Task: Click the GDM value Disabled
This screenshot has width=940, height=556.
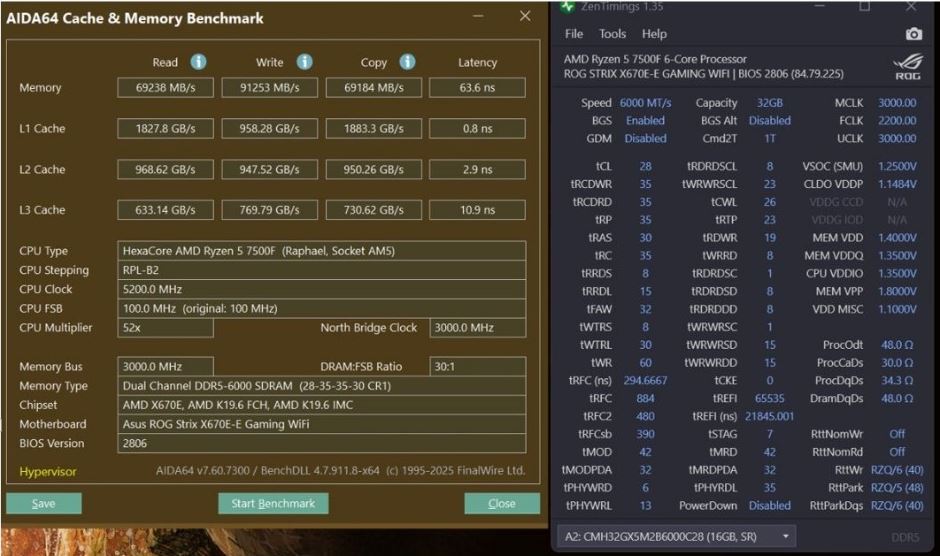Action: point(646,139)
